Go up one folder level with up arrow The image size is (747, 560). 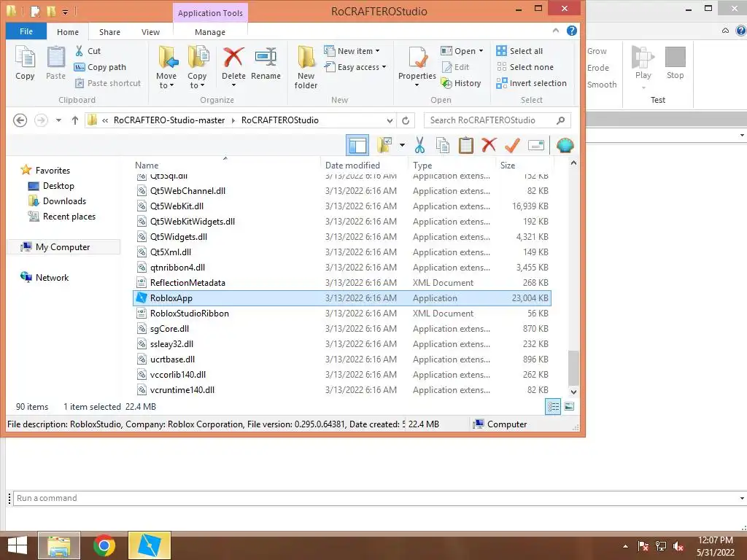coord(75,120)
